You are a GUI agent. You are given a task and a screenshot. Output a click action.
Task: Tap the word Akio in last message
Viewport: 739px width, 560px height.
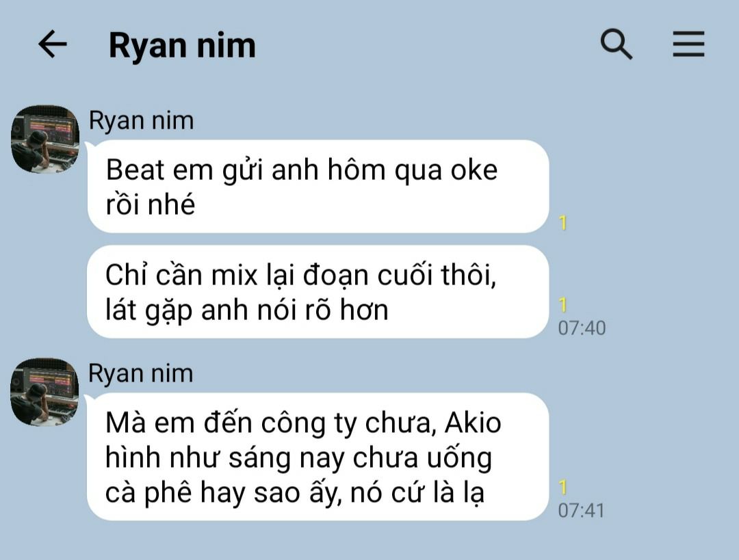(473, 422)
